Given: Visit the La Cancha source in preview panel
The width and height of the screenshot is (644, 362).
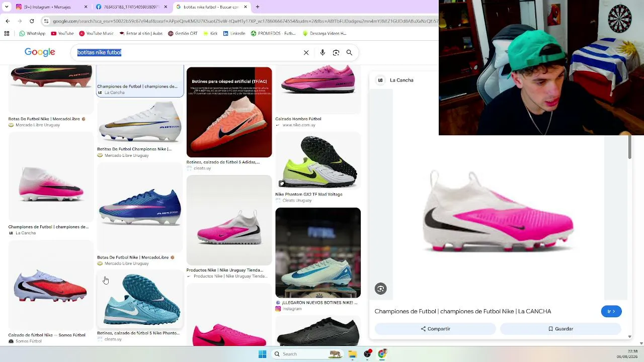Looking at the screenshot, I should (x=401, y=80).
